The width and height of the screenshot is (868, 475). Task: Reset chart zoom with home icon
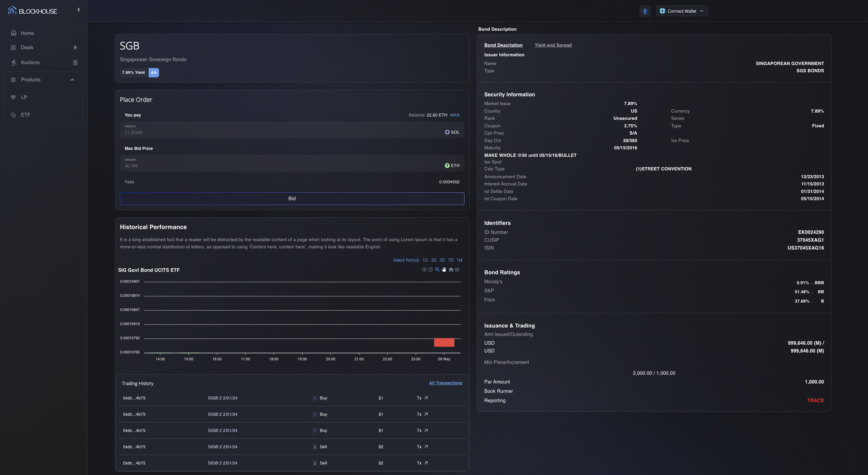click(x=451, y=270)
